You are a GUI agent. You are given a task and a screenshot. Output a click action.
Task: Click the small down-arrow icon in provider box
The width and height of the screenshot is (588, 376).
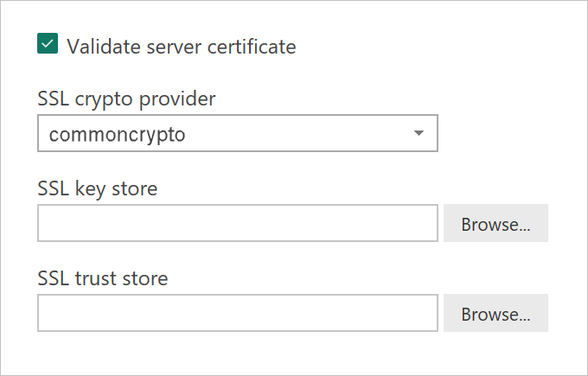click(419, 134)
